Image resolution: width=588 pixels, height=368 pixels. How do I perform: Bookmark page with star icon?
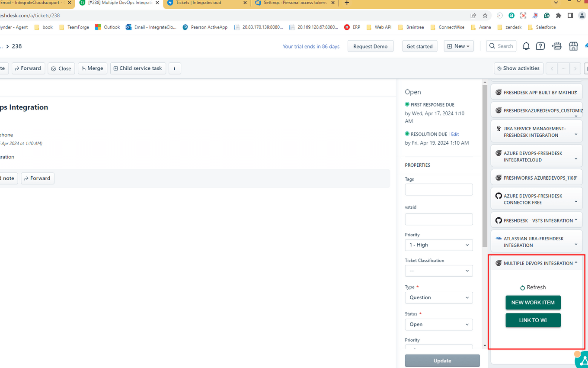tap(485, 16)
